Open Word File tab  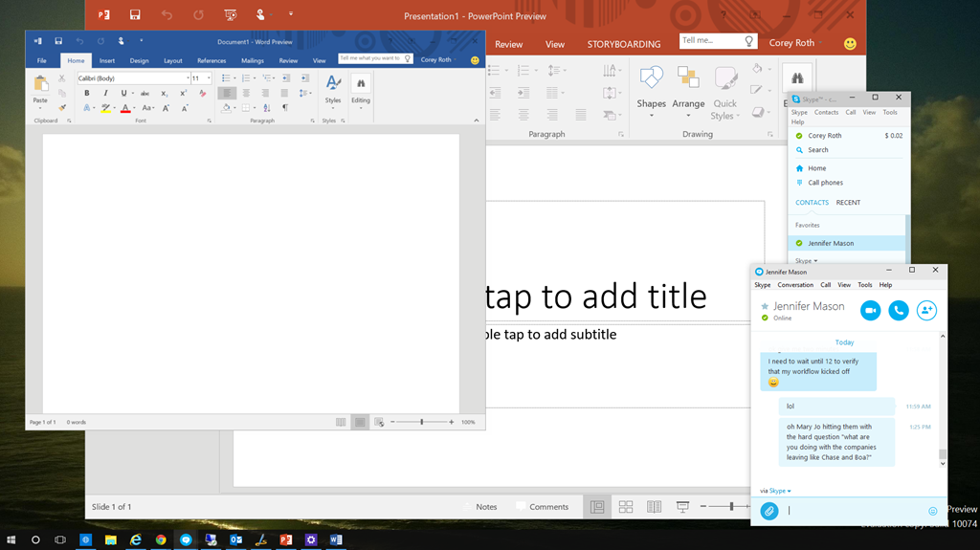tap(42, 60)
